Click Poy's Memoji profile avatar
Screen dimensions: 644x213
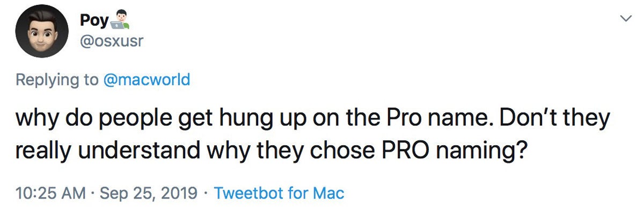[41, 31]
